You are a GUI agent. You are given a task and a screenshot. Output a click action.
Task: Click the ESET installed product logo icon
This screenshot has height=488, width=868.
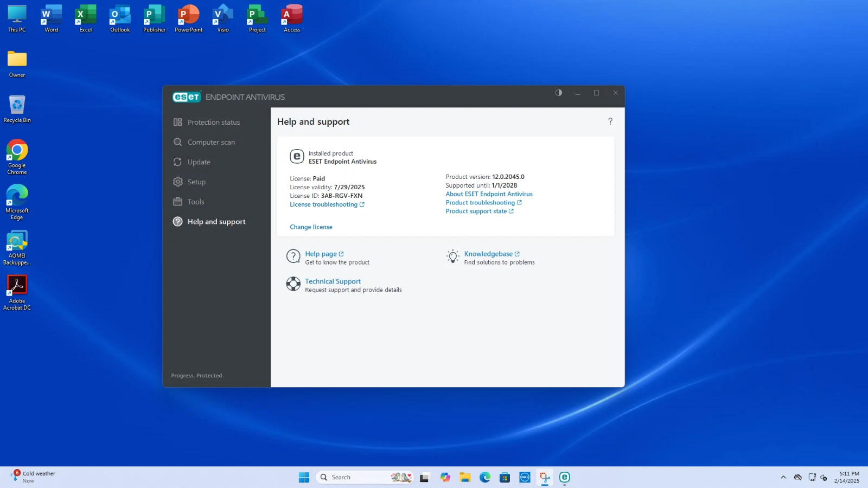pyautogui.click(x=297, y=157)
